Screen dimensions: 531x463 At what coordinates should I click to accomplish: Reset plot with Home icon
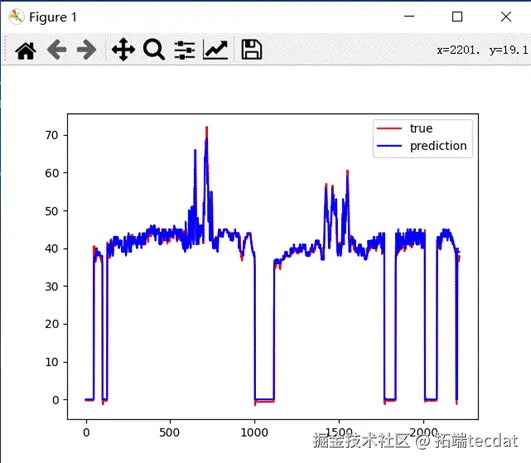pos(26,50)
